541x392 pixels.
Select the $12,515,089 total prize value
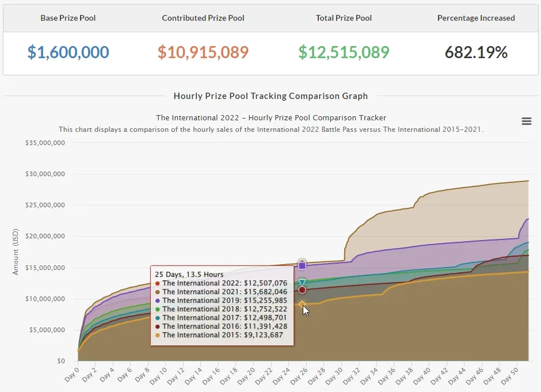(x=344, y=52)
